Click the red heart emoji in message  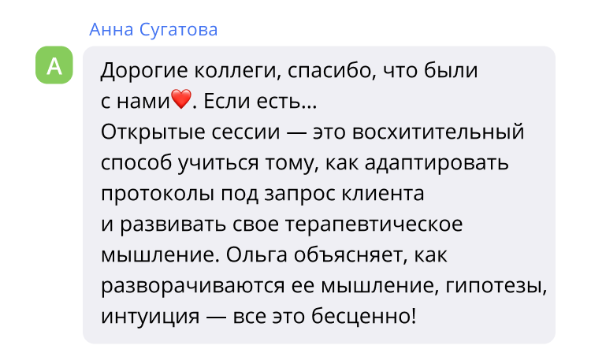coord(181,100)
